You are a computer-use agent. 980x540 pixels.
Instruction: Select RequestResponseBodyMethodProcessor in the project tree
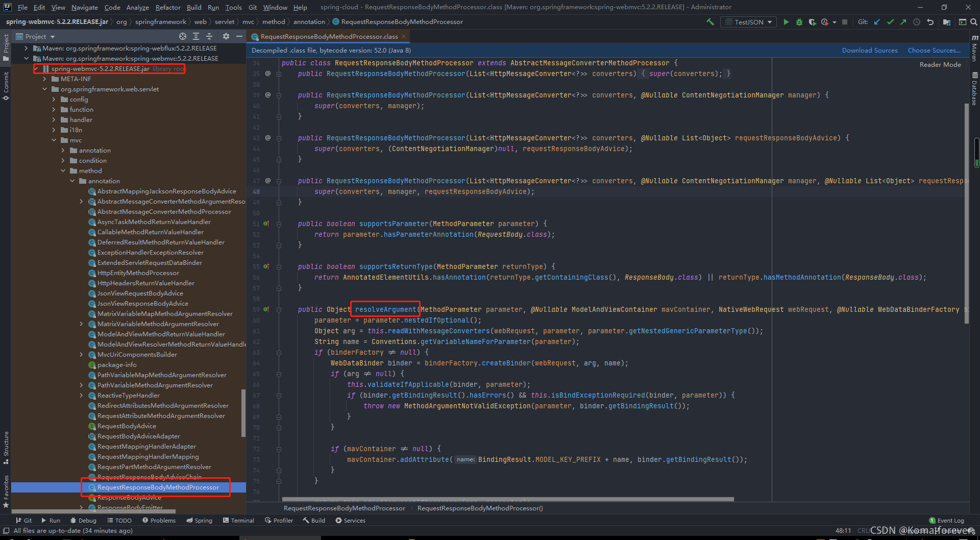[158, 487]
